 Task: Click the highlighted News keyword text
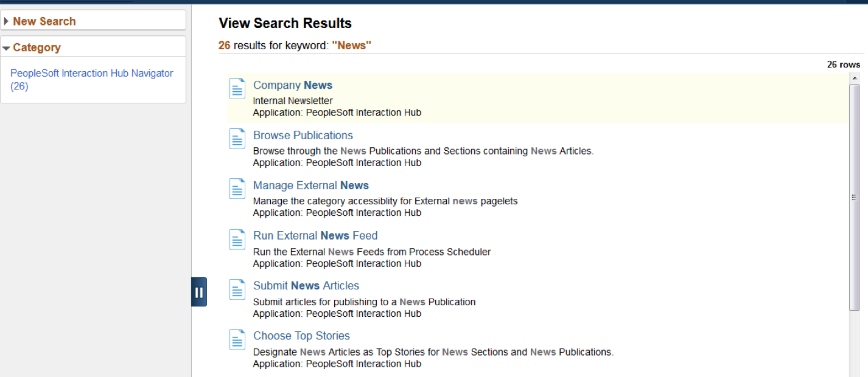351,45
